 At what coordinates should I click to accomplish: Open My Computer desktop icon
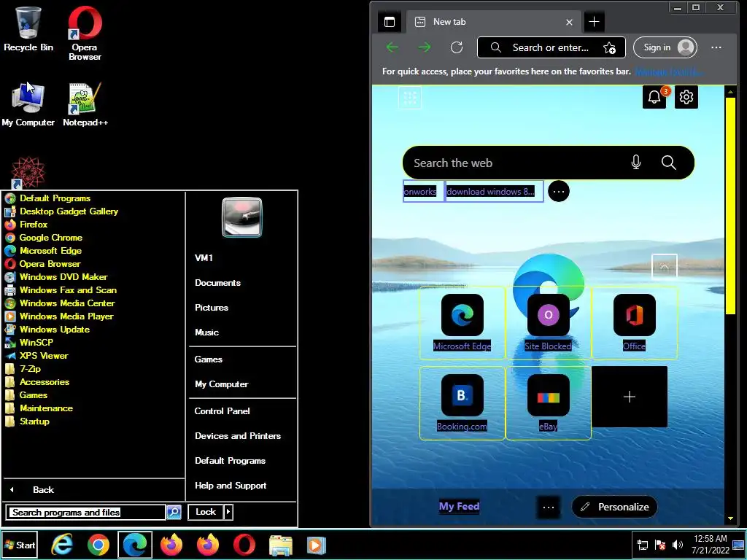(28, 105)
